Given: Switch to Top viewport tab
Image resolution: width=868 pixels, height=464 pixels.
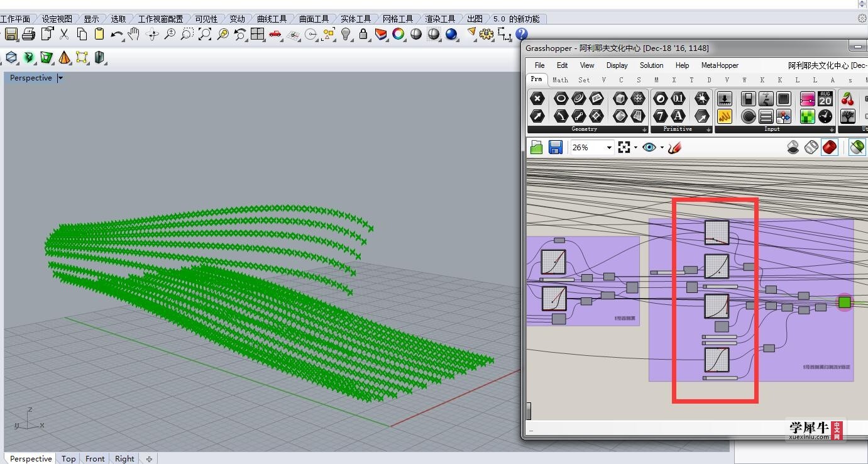Looking at the screenshot, I should tap(69, 458).
